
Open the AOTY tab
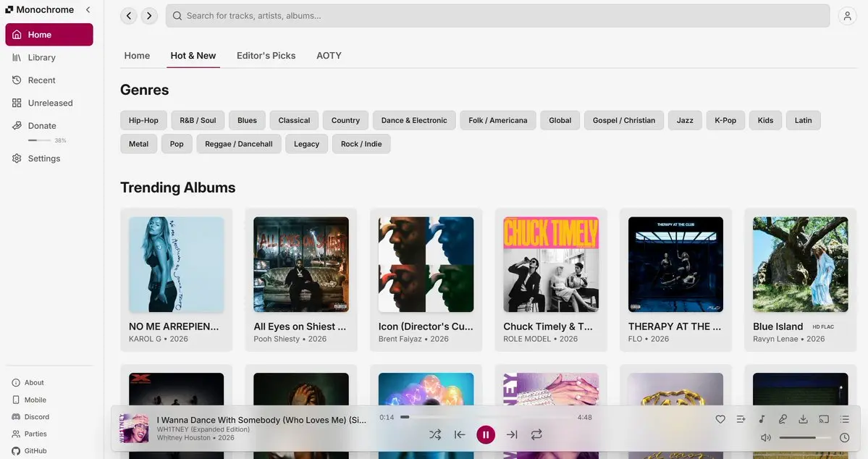coord(329,55)
